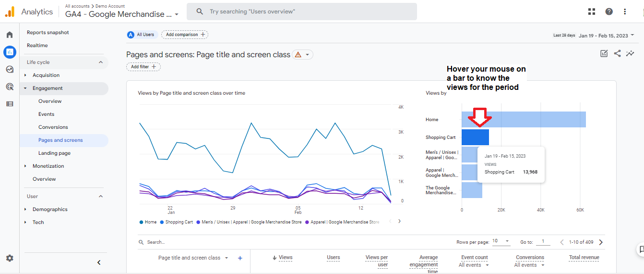Expand the Acquisition menu group

(25, 75)
